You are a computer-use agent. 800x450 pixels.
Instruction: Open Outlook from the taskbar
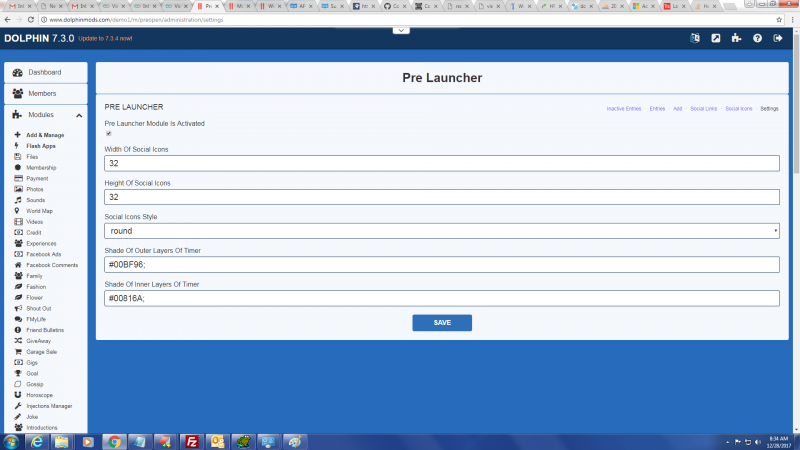pyautogui.click(x=218, y=442)
